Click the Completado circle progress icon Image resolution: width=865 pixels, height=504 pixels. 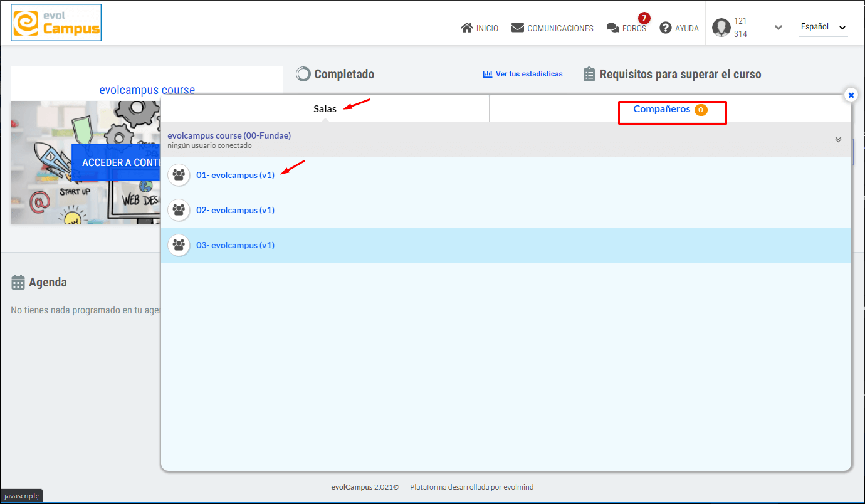click(303, 74)
